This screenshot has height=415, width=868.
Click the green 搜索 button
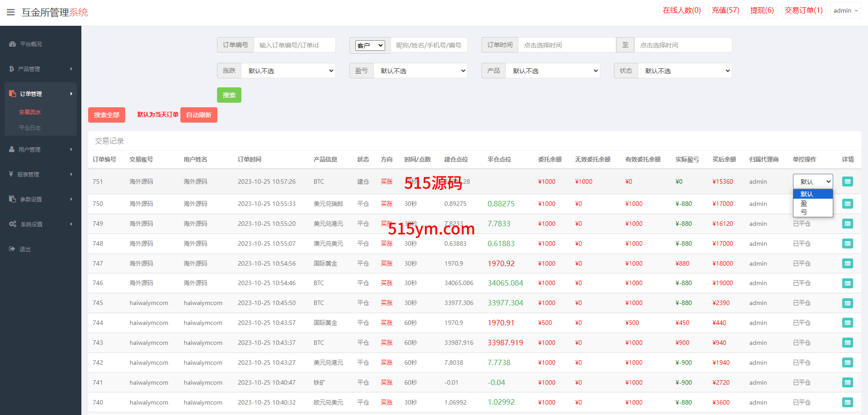[229, 95]
